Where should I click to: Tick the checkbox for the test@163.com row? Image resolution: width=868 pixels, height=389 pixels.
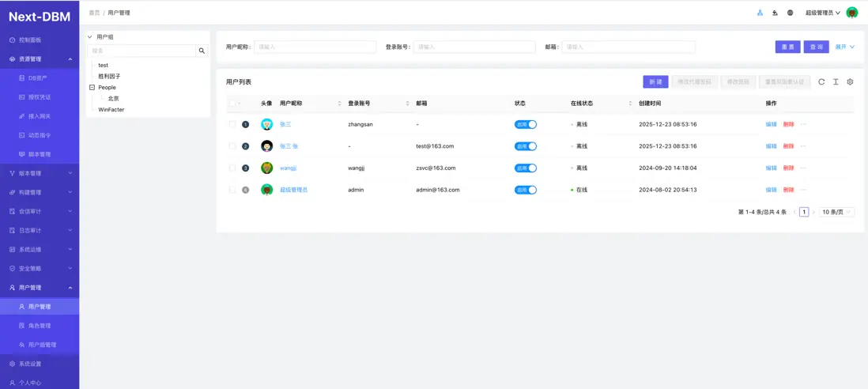click(232, 146)
